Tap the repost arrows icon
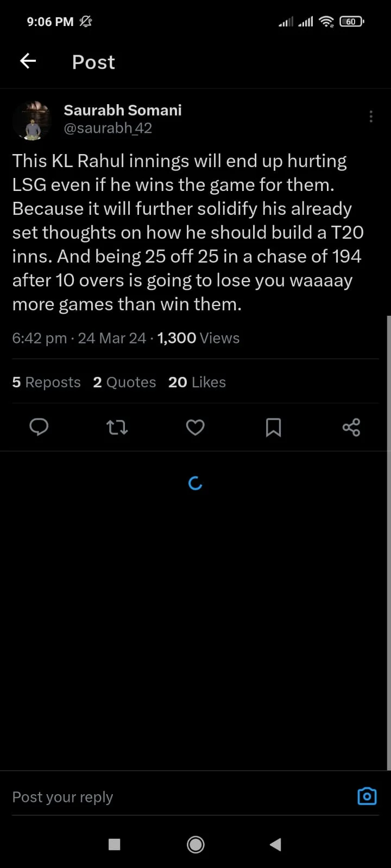Viewport: 391px width, 868px height. (117, 427)
